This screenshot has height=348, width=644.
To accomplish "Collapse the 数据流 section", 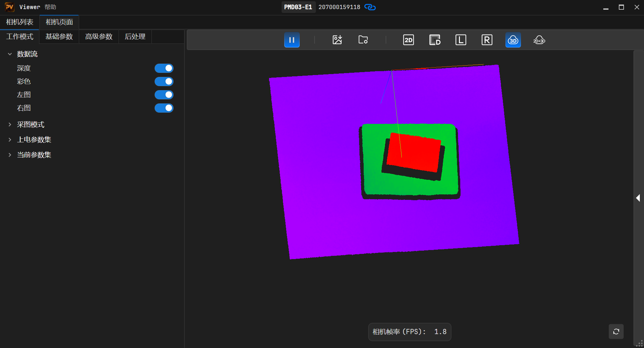I will 10,54.
